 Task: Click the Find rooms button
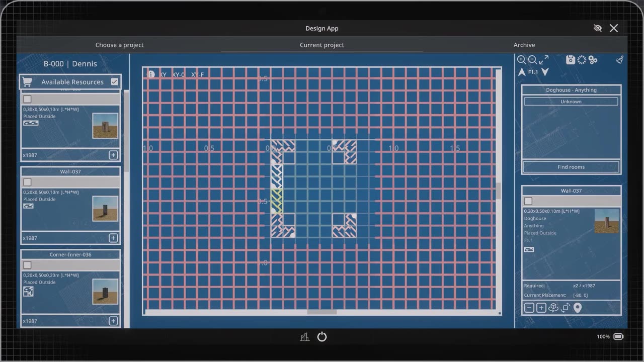pos(571,167)
